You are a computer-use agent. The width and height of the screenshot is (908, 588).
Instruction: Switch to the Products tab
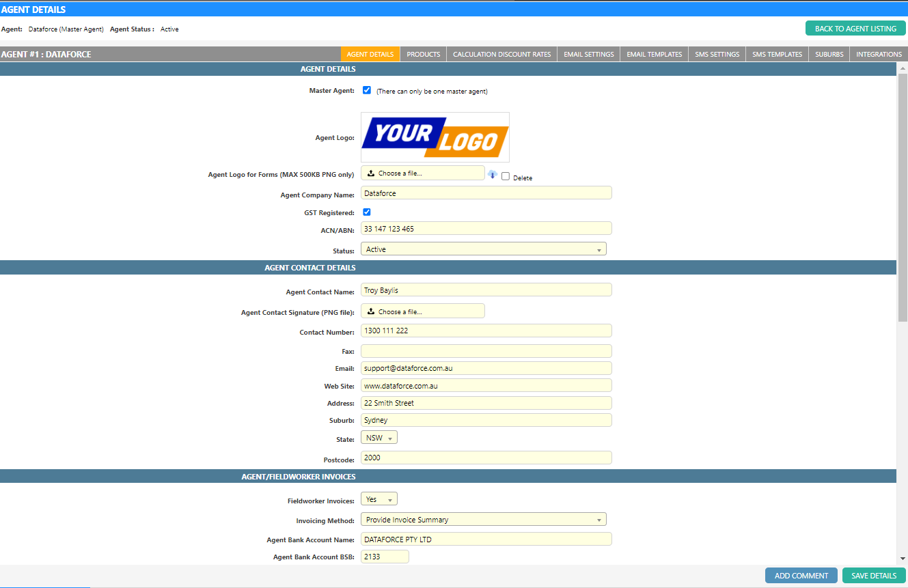coord(423,54)
